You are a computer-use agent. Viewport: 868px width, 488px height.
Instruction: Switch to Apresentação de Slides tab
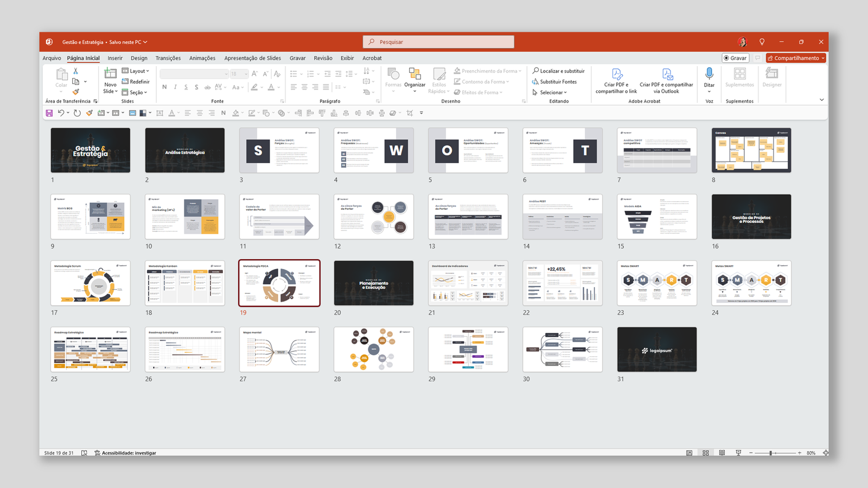click(x=253, y=58)
